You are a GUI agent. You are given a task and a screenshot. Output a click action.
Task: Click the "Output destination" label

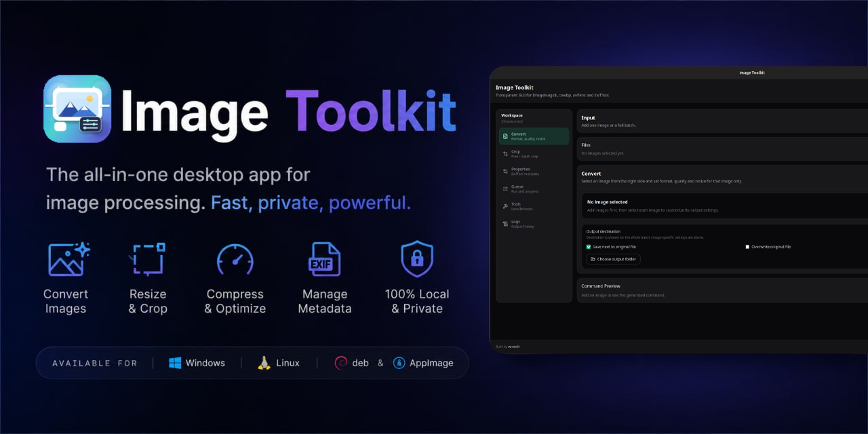[603, 231]
